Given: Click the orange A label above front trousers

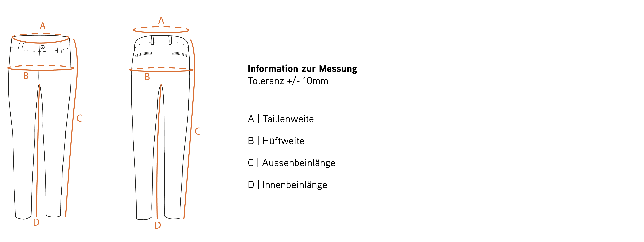Looking at the screenshot, I should point(43,26).
